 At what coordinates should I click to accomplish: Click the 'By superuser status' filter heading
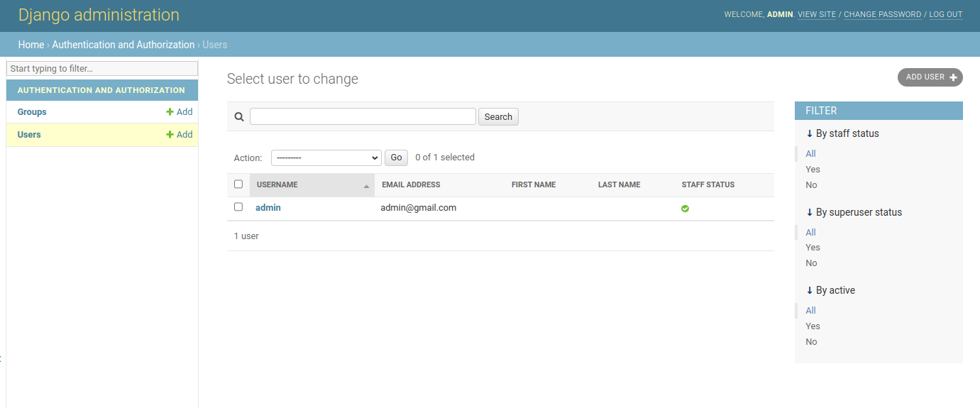854,212
